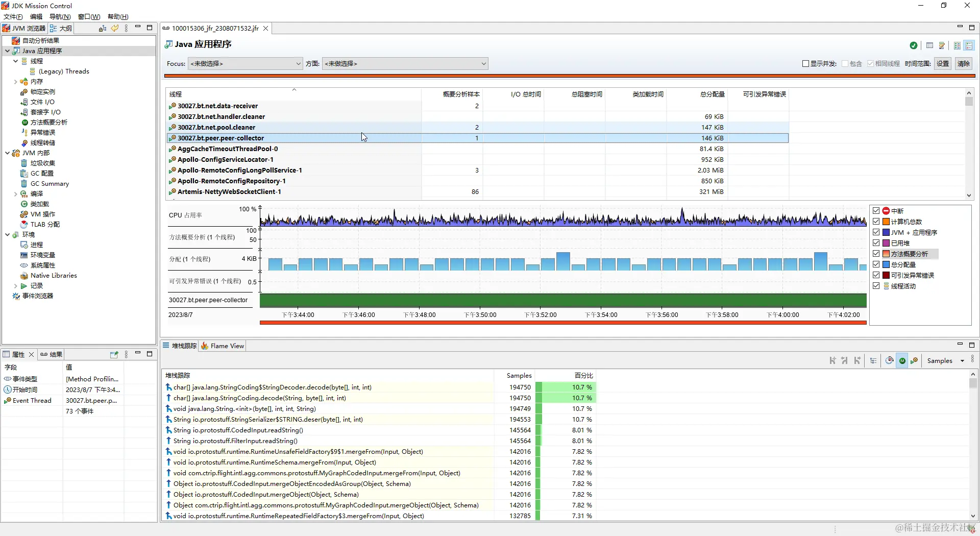Enable 显示并发 checkbox

tap(806, 64)
